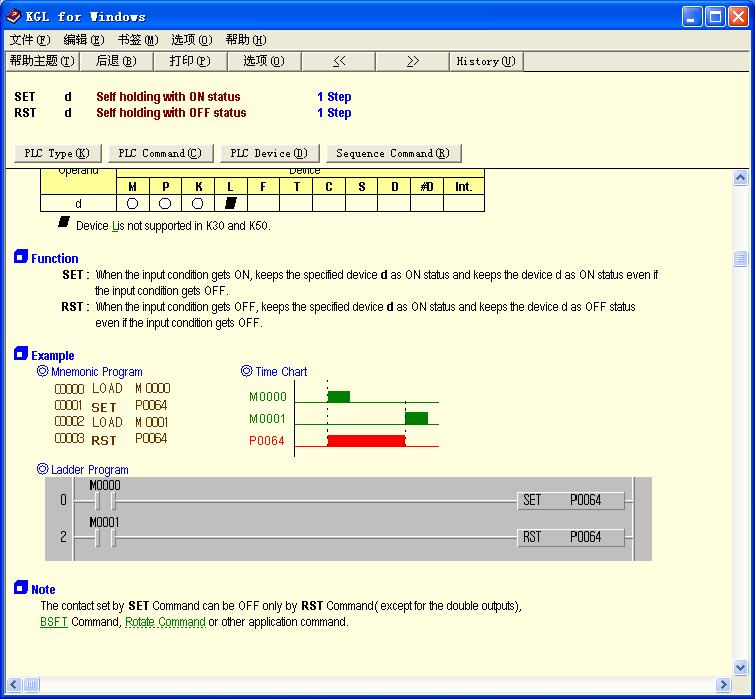Viewport: 755px width, 699px height.
Task: Click the 'Int.' column header in device table
Action: click(464, 187)
